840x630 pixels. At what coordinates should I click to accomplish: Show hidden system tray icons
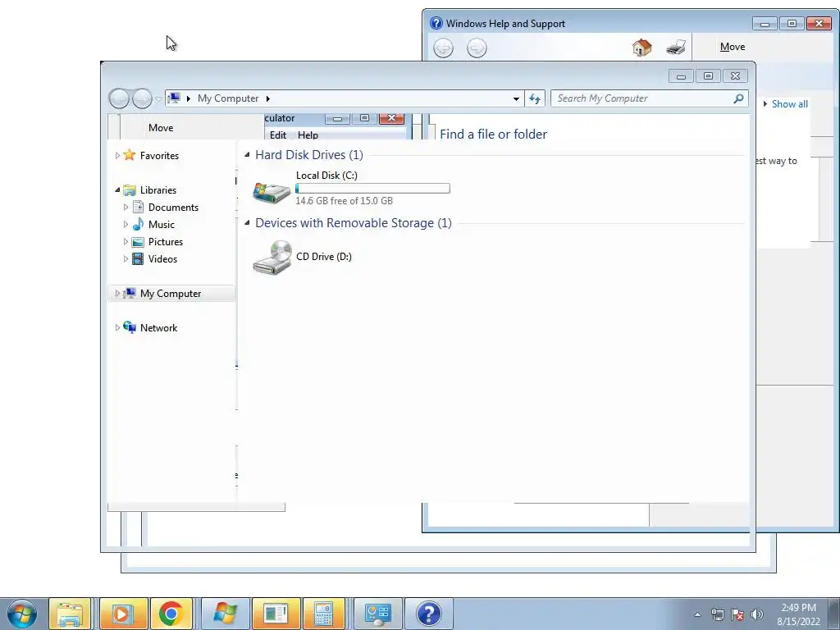point(697,614)
